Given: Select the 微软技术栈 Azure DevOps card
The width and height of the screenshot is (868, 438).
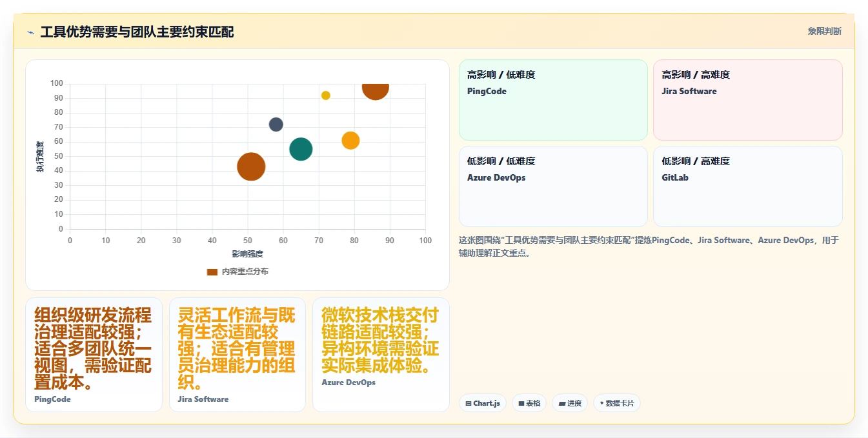Looking at the screenshot, I should click(x=381, y=355).
